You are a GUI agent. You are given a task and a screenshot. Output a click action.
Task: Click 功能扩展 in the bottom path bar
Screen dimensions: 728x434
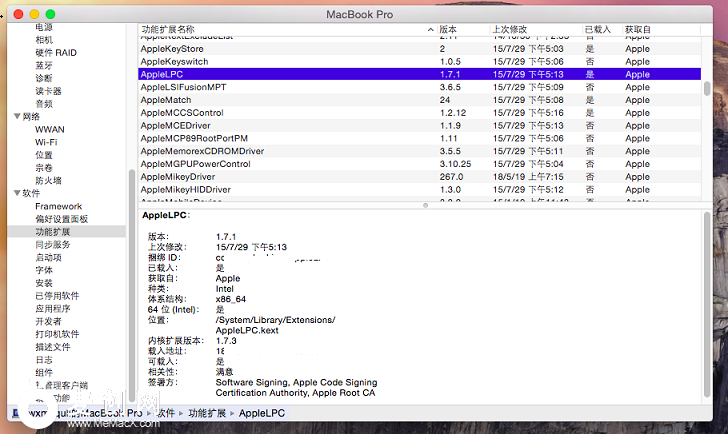pyautogui.click(x=207, y=412)
